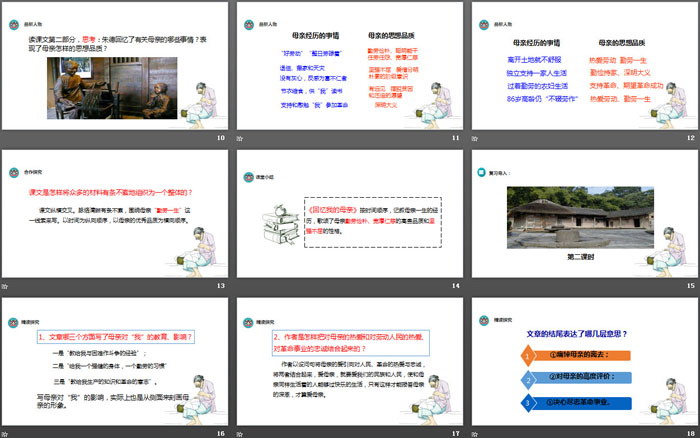Preview animations using the icon below slide 13
The image size is (700, 438).
click(x=5, y=285)
